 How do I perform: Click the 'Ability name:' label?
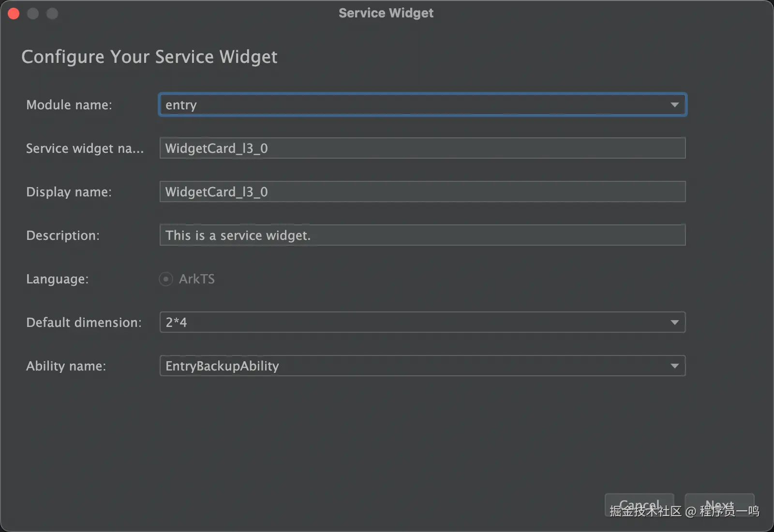66,366
